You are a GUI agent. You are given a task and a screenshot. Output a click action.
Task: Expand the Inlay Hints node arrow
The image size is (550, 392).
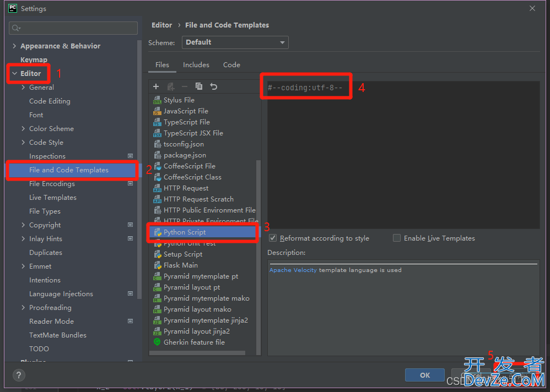coord(23,238)
